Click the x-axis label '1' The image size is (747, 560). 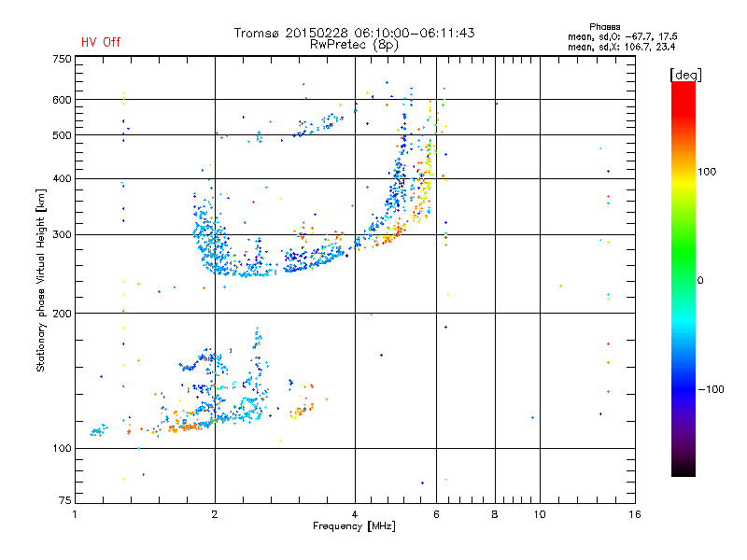(x=75, y=514)
